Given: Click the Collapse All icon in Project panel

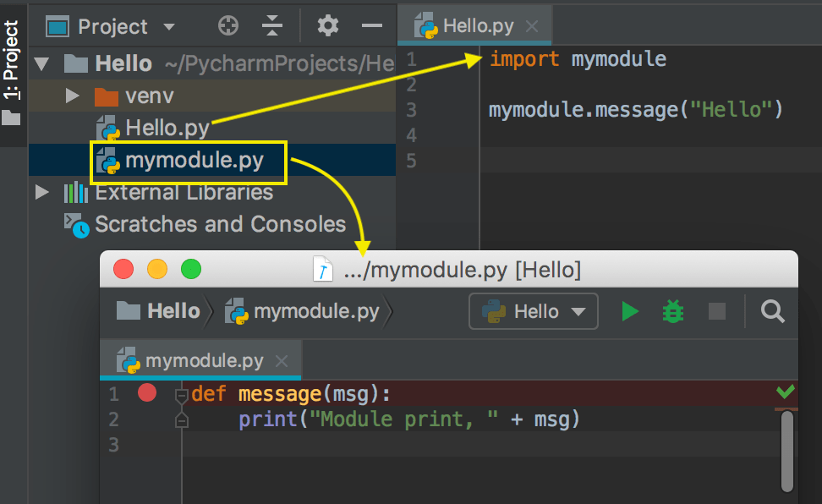Looking at the screenshot, I should (x=271, y=25).
